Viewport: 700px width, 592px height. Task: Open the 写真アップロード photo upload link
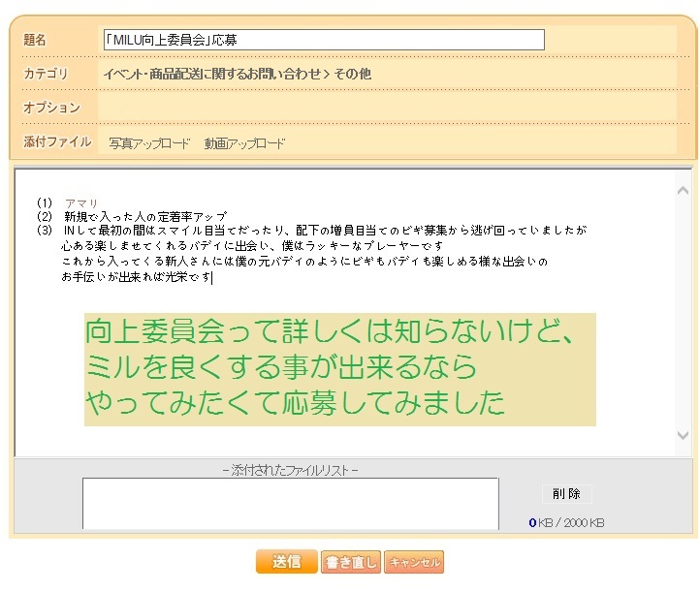click(149, 143)
